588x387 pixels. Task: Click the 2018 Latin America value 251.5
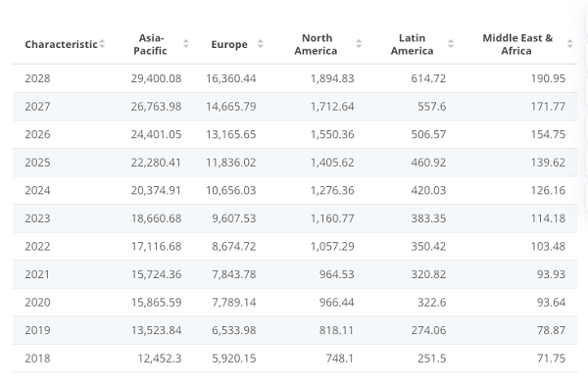coord(432,359)
